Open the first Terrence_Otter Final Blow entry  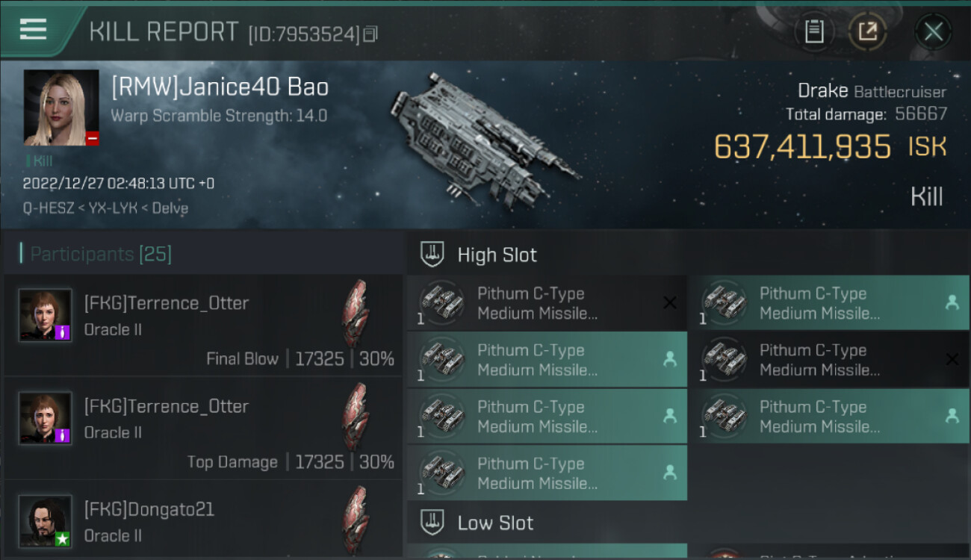pyautogui.click(x=202, y=325)
